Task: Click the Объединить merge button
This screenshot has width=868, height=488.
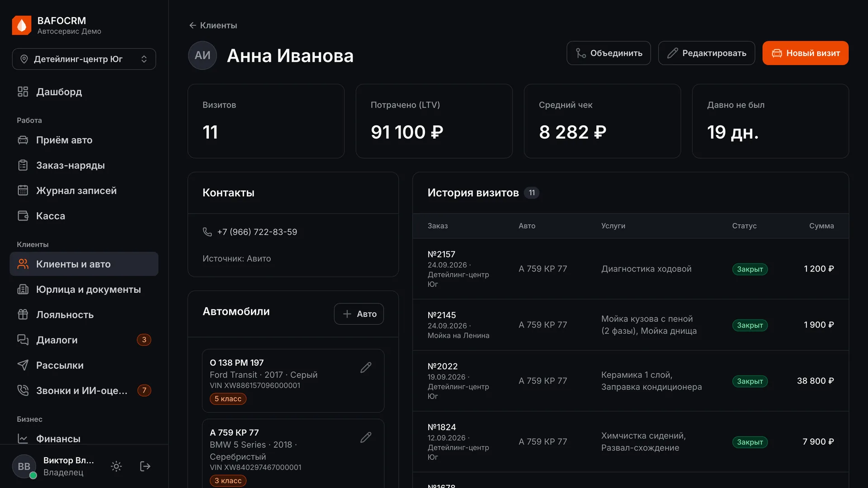Action: coord(609,53)
